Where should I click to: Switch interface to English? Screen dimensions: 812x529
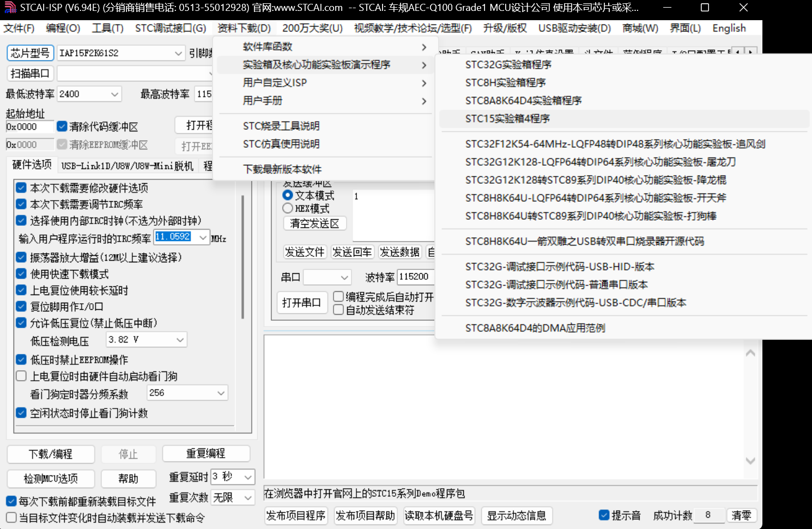(729, 28)
